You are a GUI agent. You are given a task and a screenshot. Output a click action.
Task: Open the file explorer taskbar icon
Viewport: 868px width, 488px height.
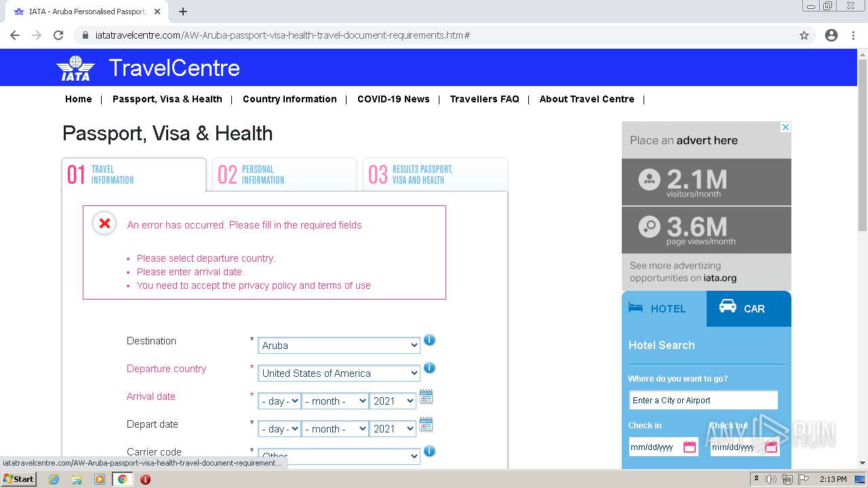pyautogui.click(x=77, y=479)
